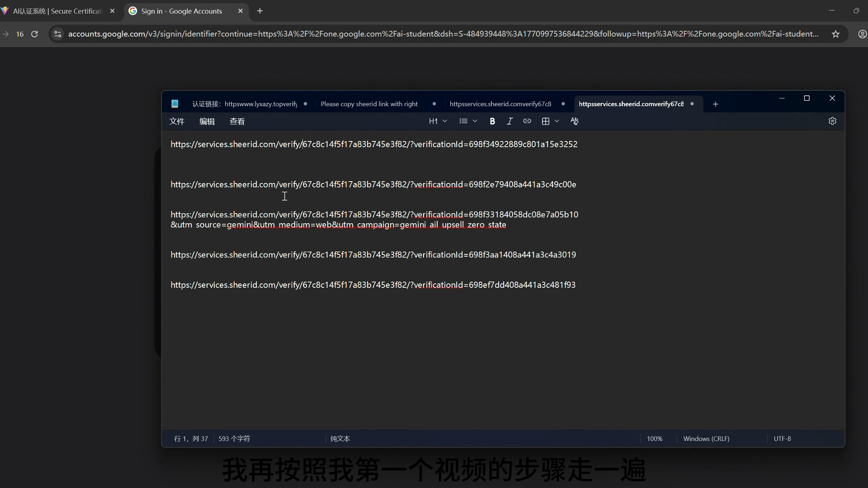
Task: Click the UTF-8 encoding indicator
Action: (x=782, y=439)
